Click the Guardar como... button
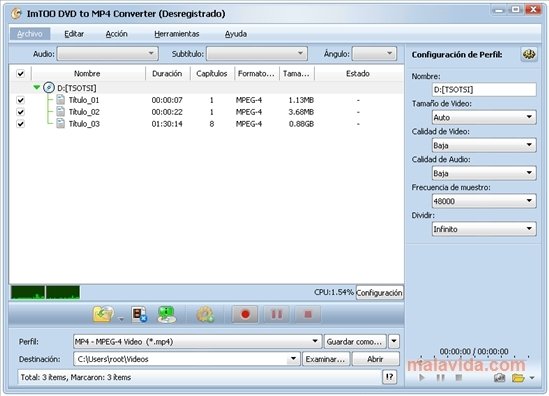Image resolution: width=549 pixels, height=396 pixels. coord(355,341)
